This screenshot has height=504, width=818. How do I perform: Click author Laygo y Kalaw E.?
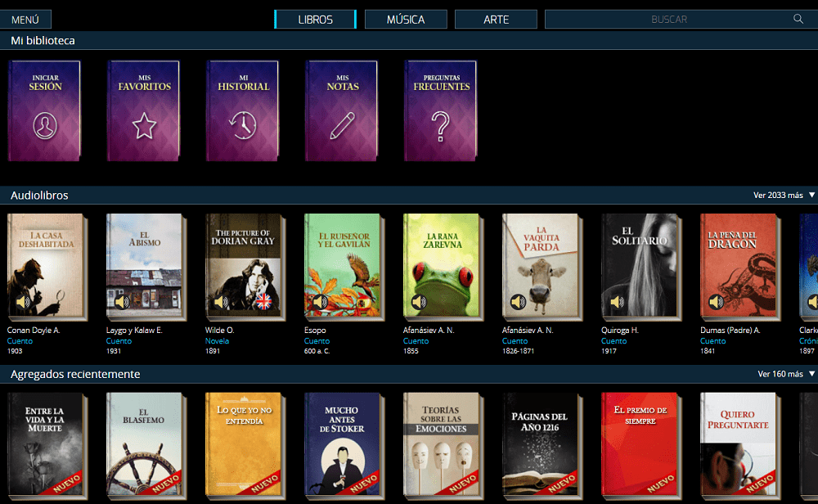pos(134,331)
